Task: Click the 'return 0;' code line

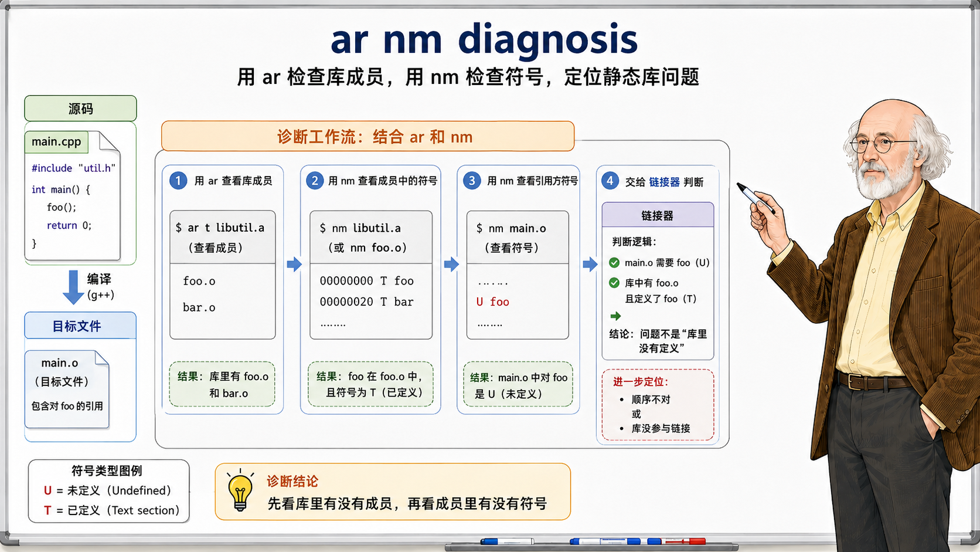Action: pos(69,225)
